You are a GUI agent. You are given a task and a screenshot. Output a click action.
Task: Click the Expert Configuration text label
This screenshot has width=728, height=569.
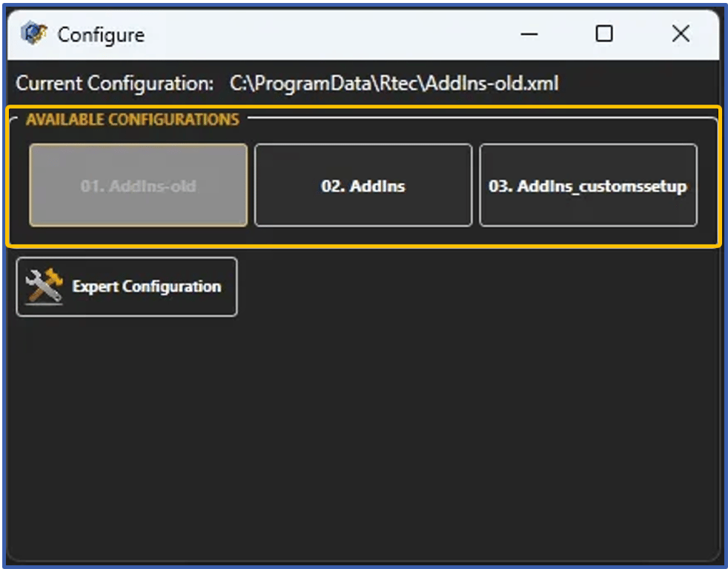[146, 287]
